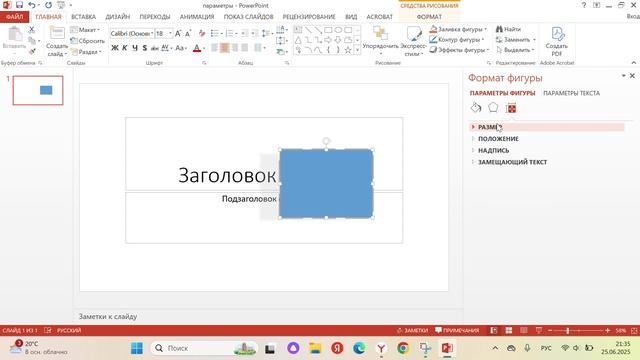Toggle strikethrough abc formatting
640x360 pixels.
click(x=155, y=48)
